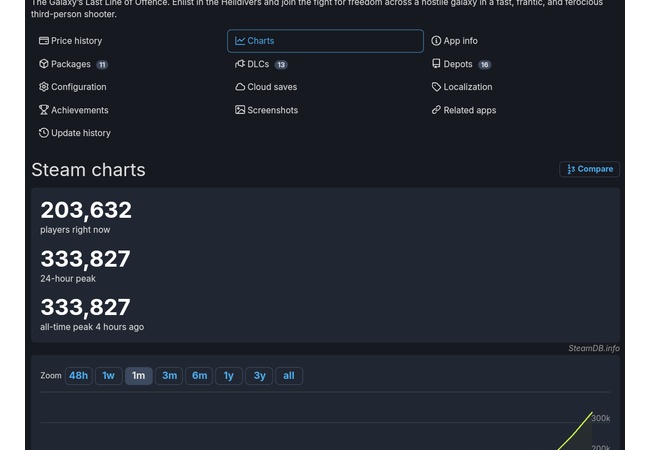Open the Configuration page
Image resolution: width=650 pixels, height=450 pixels.
click(x=73, y=87)
